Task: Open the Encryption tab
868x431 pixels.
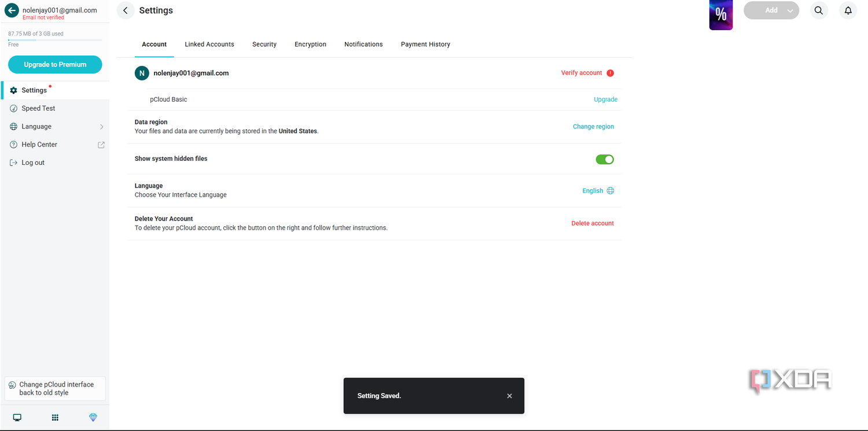Action: 310,45
